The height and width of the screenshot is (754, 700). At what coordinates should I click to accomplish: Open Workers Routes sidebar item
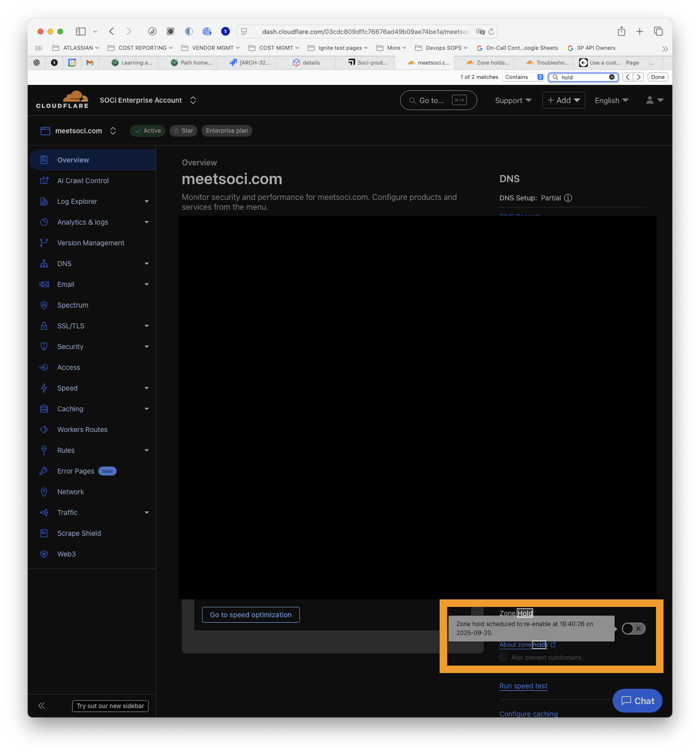[82, 429]
